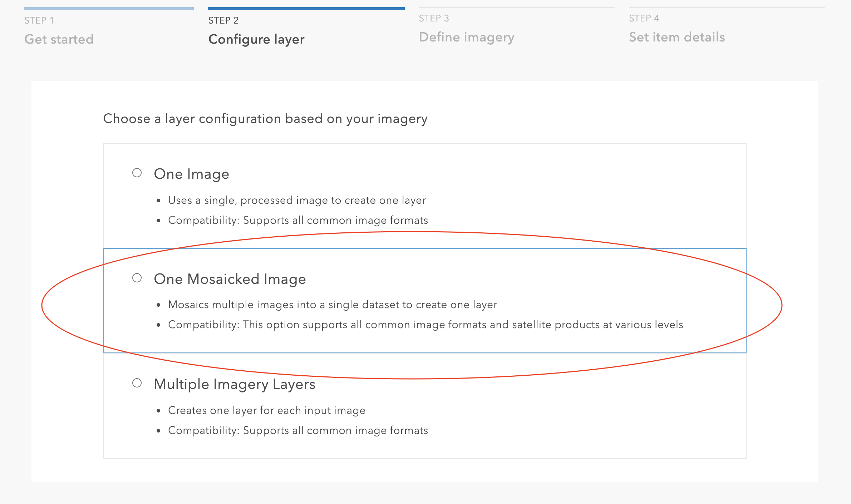Screen dimensions: 851x504
Task: Select the One Image radio button
Action: pos(138,174)
